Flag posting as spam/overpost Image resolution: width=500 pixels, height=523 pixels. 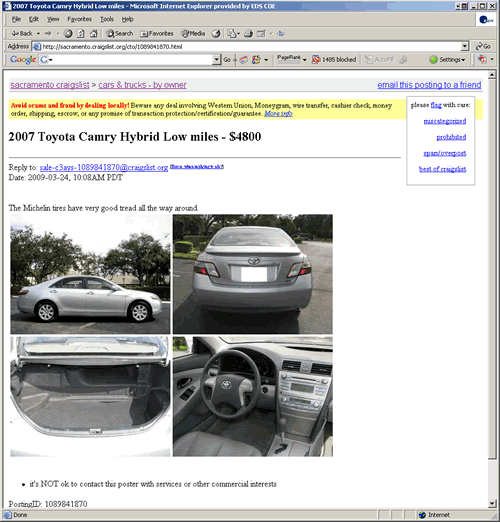click(x=445, y=153)
